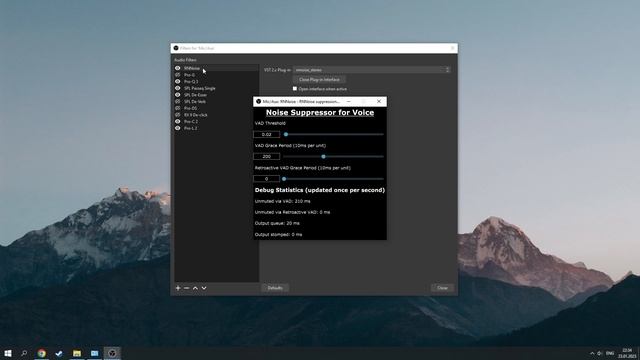Enable Open interface when active checkbox
640x360 pixels.
click(295, 89)
